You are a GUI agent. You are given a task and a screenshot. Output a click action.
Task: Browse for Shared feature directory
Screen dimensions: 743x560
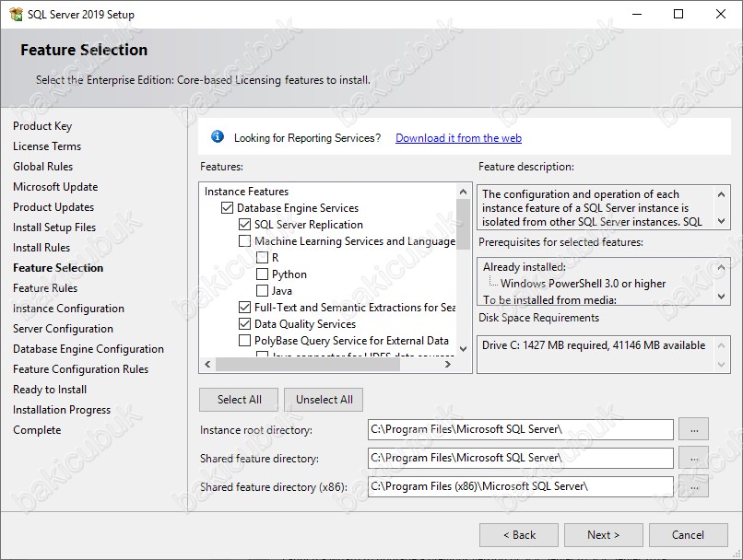point(694,458)
